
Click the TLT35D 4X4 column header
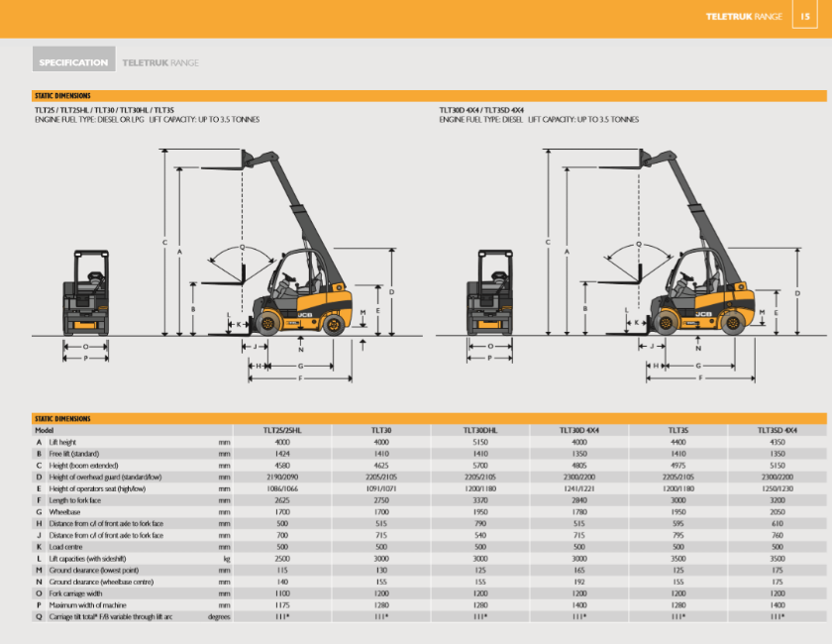pyautogui.click(x=778, y=431)
